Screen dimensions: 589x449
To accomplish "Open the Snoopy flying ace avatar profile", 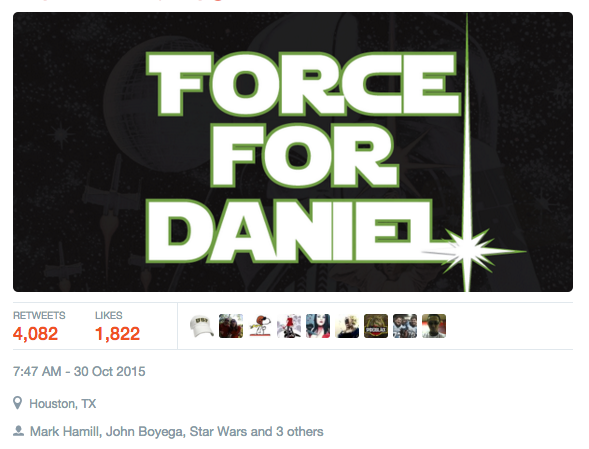I will pos(260,326).
